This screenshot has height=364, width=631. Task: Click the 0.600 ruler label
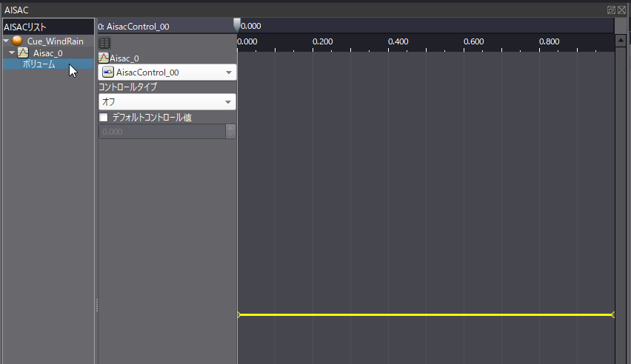click(474, 41)
